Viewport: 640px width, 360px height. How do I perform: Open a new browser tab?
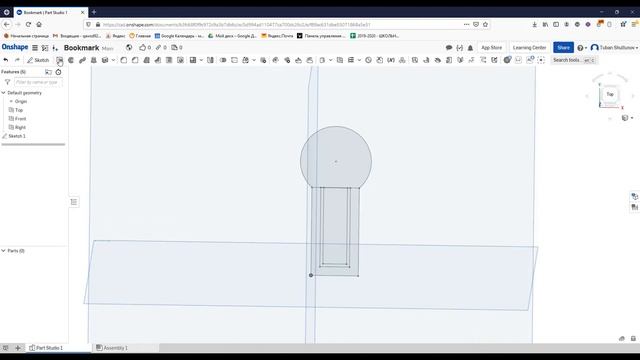pos(94,12)
